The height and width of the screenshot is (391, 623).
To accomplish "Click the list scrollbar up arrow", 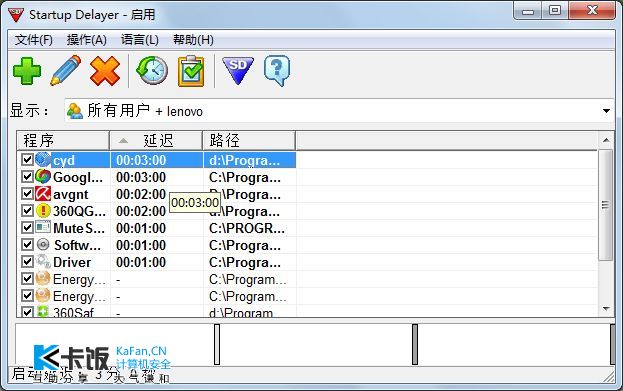I will point(606,140).
